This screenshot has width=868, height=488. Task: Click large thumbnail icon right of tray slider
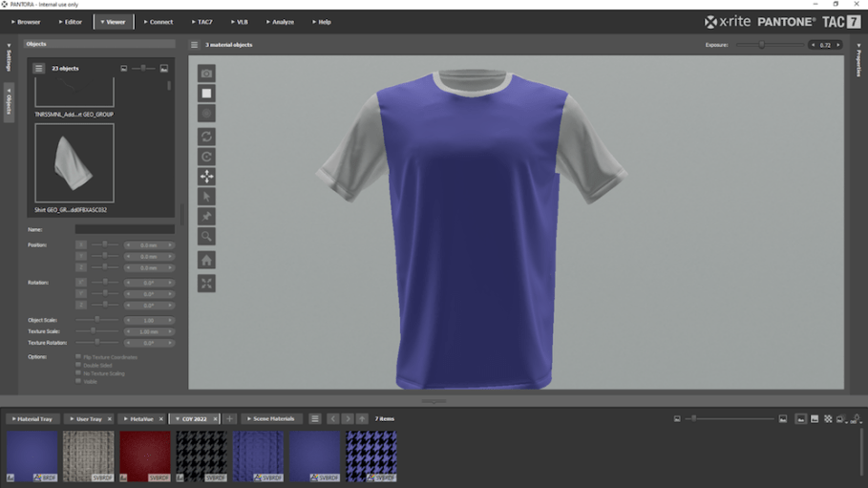click(x=783, y=418)
